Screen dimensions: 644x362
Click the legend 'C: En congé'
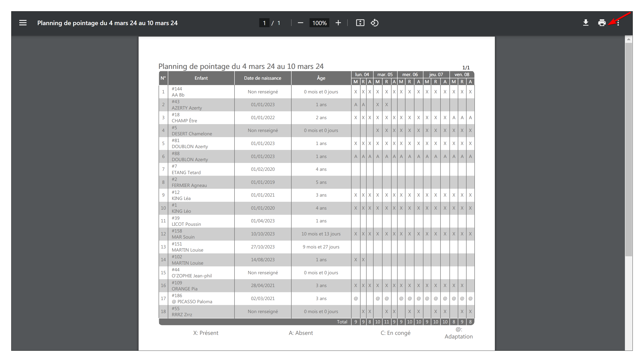(x=396, y=333)
